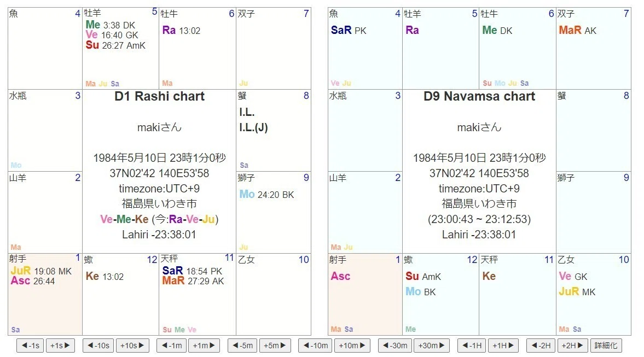Click the Ve-Me-Ke dasha line
Image resolution: width=644 pixels, height=357 pixels.
pos(159,219)
